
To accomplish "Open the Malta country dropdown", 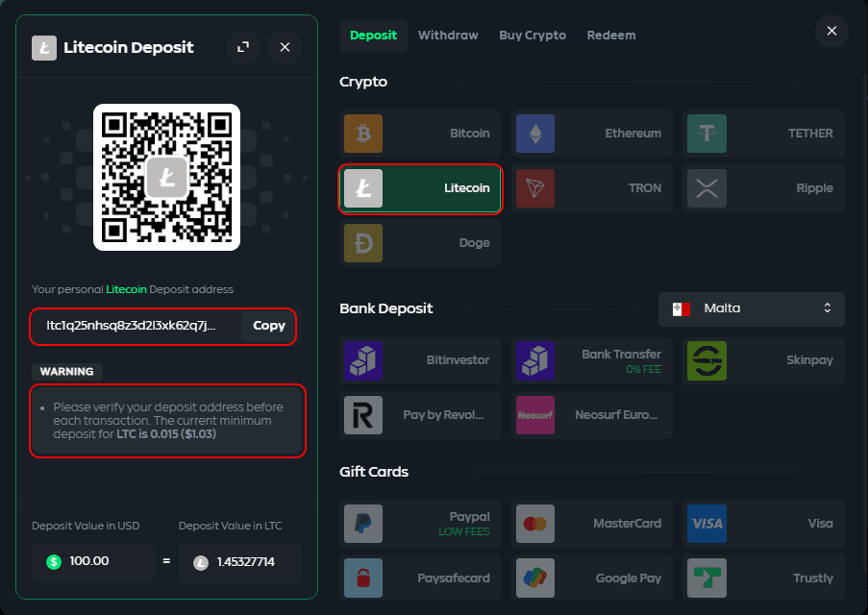I will pyautogui.click(x=751, y=308).
